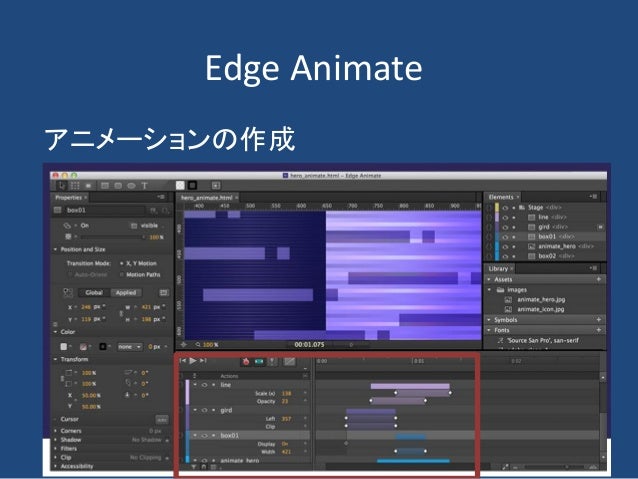The height and width of the screenshot is (479, 638).
Task: Open the border style none dropdown
Action: [x=129, y=347]
